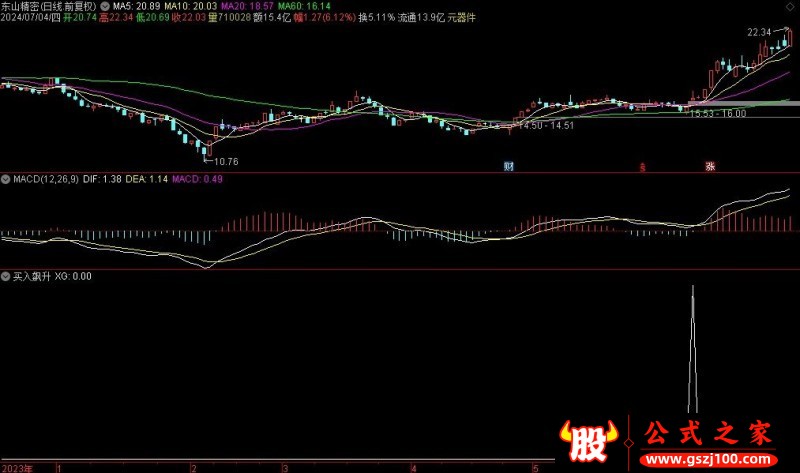Open dropdown beside 东山精密 chart title
The width and height of the screenshot is (800, 473).
point(105,6)
